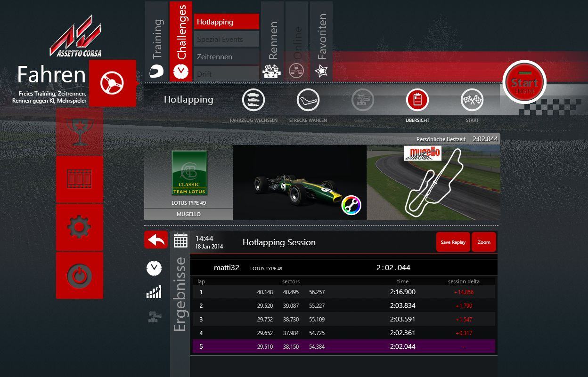Screen dimensions: 588x377
Task: Select Fahrzeug wechseln car icon
Action: click(253, 100)
